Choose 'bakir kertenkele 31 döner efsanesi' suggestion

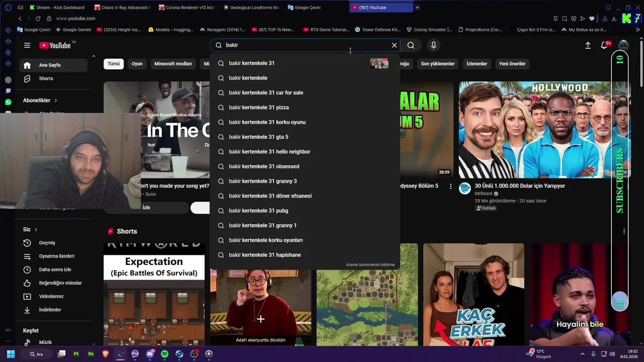click(x=305, y=196)
